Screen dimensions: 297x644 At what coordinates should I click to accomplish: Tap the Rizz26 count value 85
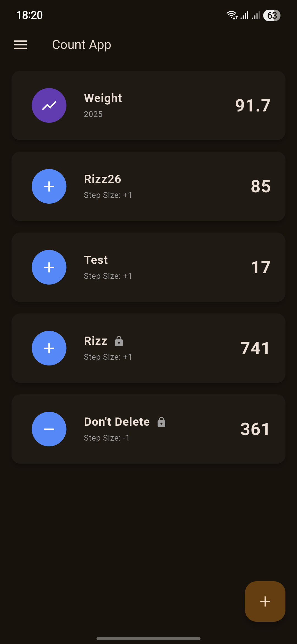pyautogui.click(x=260, y=186)
